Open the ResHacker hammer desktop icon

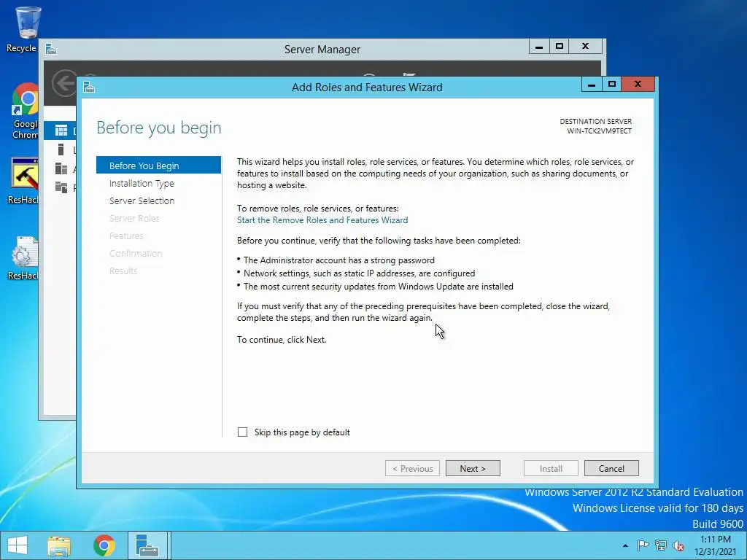(24, 181)
